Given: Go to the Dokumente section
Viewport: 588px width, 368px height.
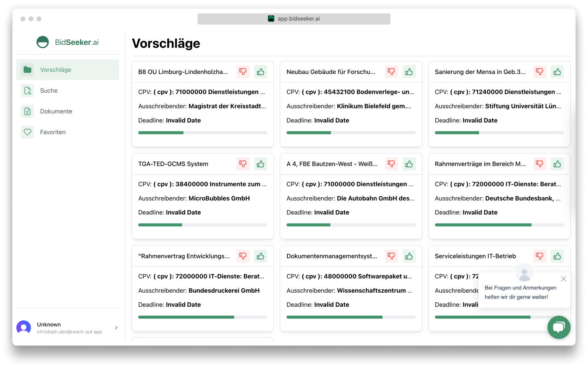Looking at the screenshot, I should tap(56, 112).
